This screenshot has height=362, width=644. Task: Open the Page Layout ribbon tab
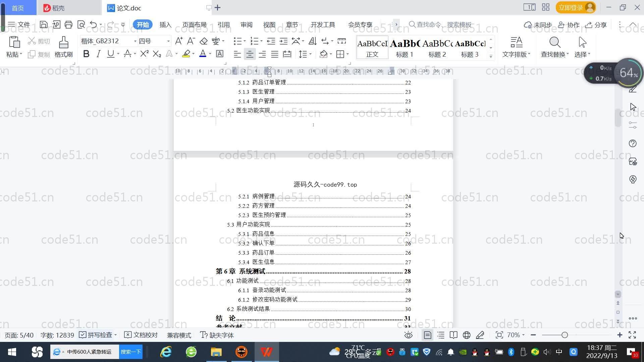[x=195, y=25]
